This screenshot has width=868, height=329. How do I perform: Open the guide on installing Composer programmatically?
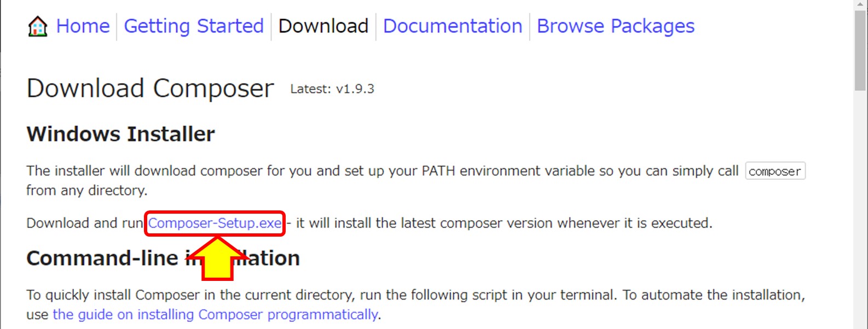215,315
